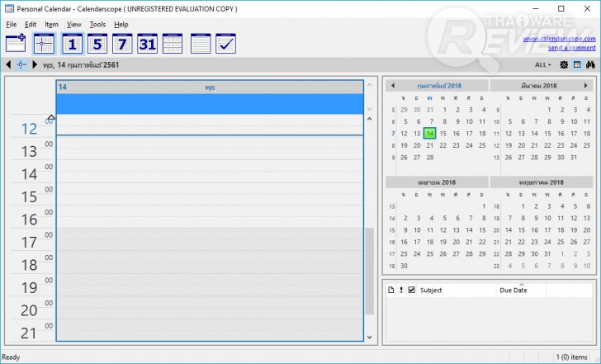Toggle the calendar panel layout icon

tap(577, 64)
